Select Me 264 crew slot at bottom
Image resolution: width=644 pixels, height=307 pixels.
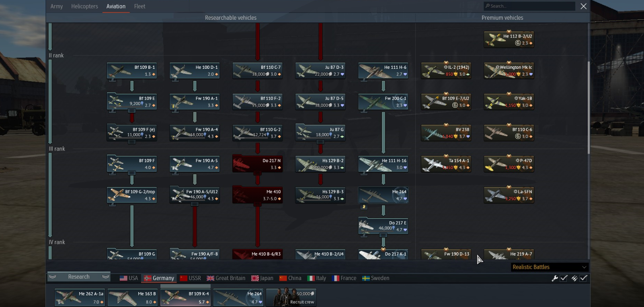tap(238, 298)
